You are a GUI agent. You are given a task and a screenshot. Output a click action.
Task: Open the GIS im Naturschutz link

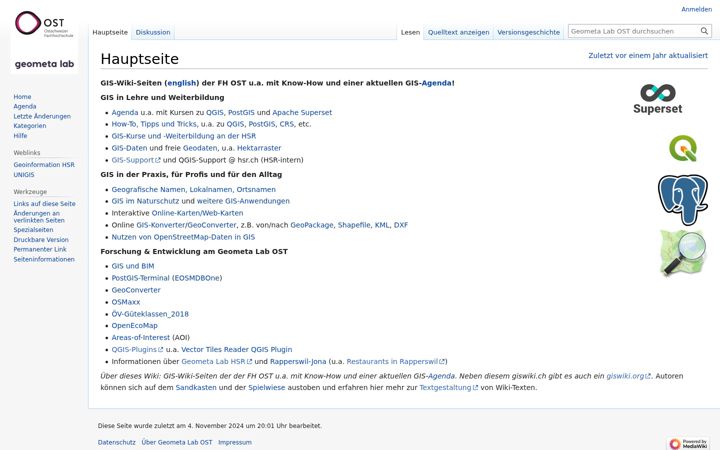(145, 201)
